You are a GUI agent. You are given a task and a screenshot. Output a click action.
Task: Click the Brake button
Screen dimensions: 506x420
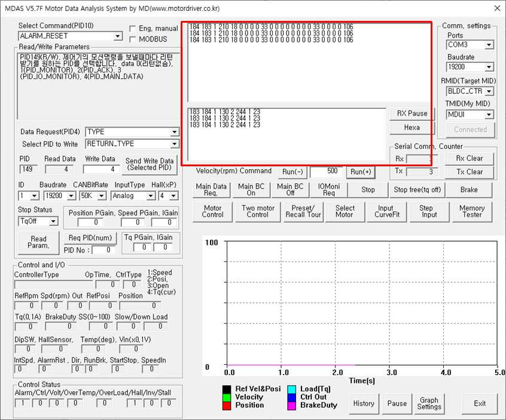click(x=469, y=190)
